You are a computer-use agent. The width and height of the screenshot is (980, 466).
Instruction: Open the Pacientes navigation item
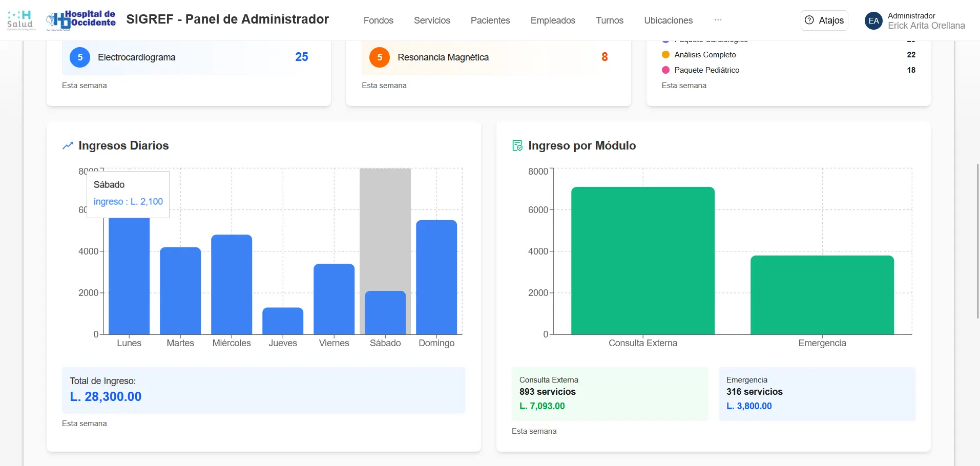pyautogui.click(x=490, y=21)
